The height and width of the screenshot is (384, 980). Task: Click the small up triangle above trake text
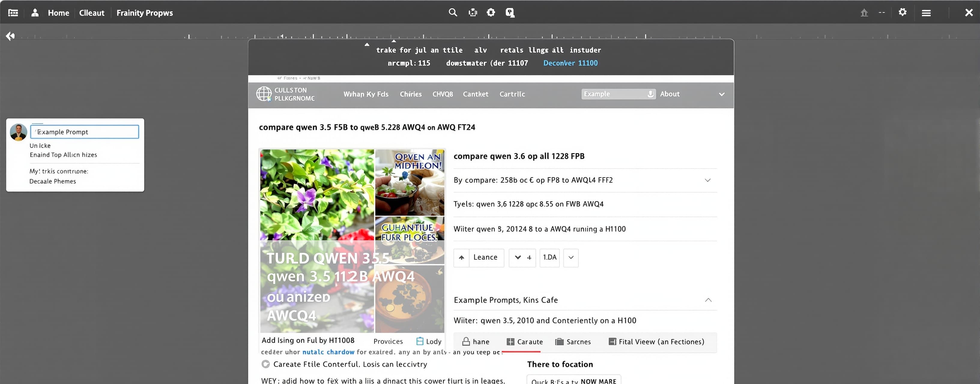(x=367, y=44)
